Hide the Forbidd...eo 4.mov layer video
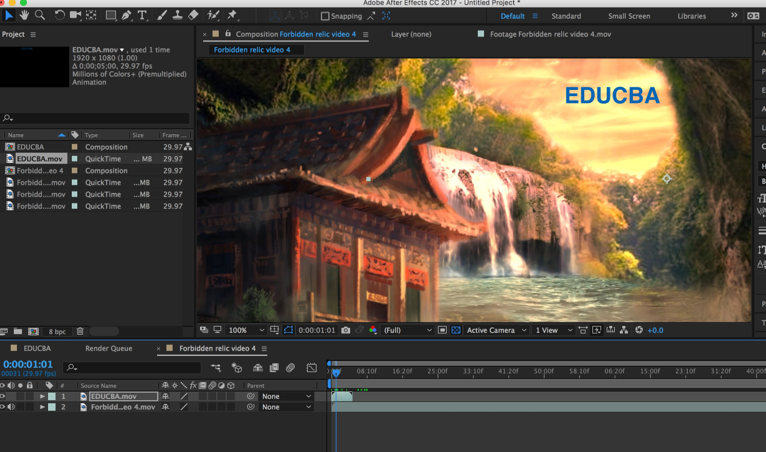 coord(3,407)
